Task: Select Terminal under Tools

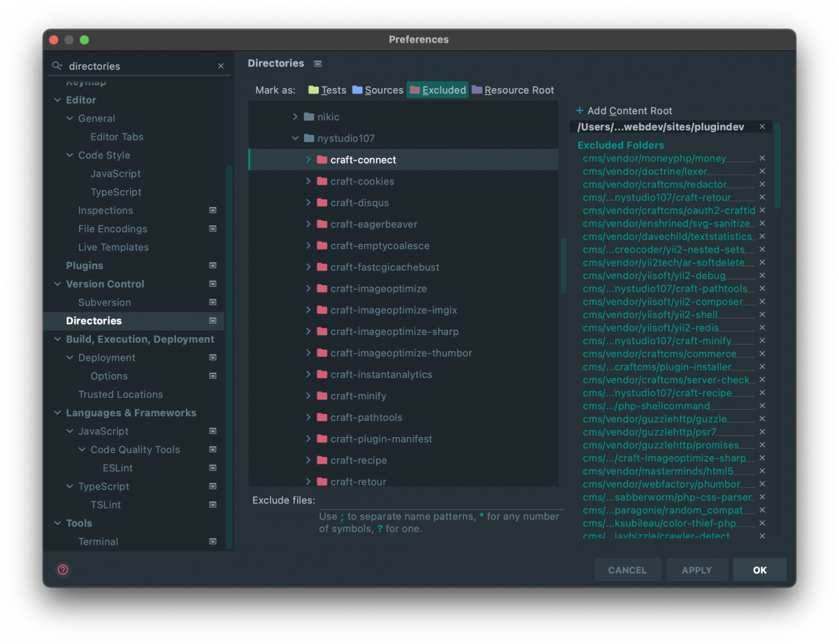Action: [99, 541]
